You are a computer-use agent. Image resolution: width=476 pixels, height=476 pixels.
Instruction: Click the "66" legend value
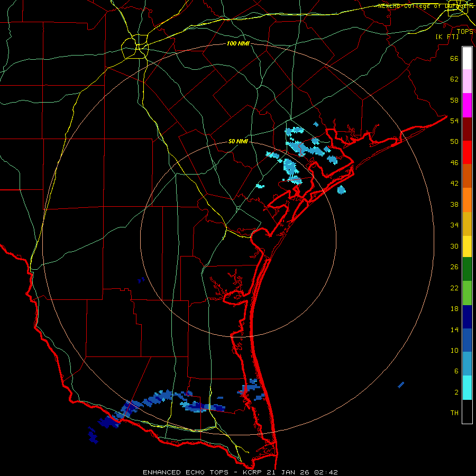pyautogui.click(x=454, y=58)
